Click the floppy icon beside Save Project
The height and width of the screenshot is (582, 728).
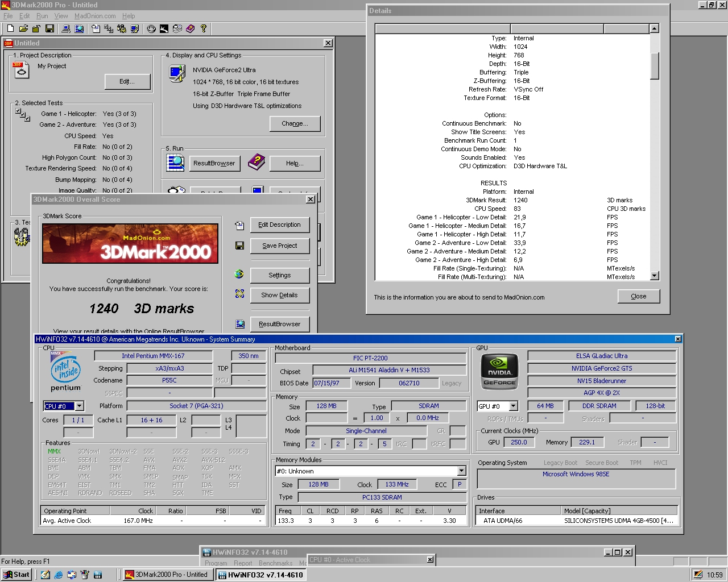tap(239, 246)
